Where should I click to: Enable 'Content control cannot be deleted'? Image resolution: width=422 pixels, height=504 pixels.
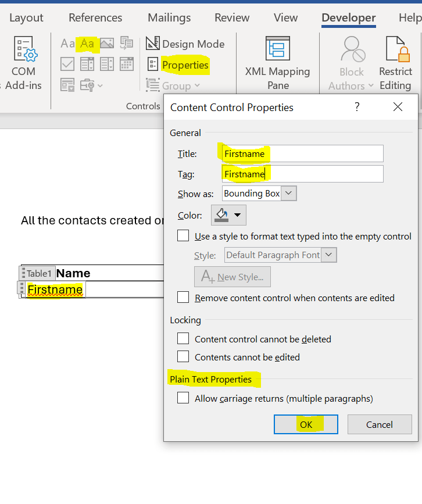[x=184, y=339]
